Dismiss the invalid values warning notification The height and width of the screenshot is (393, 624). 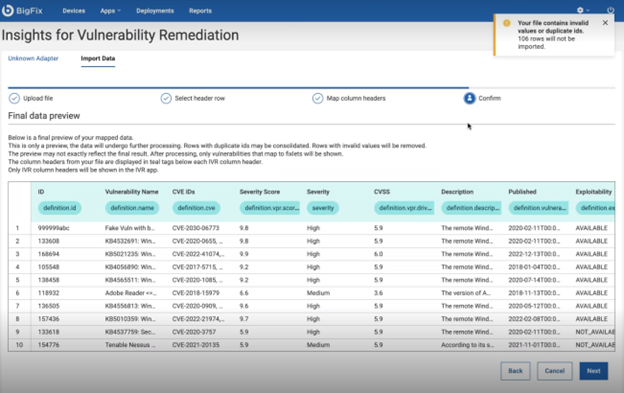pos(605,23)
